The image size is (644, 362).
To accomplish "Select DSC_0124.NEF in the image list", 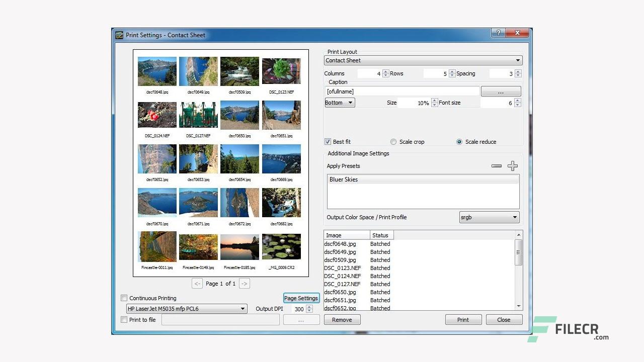I will (x=343, y=276).
